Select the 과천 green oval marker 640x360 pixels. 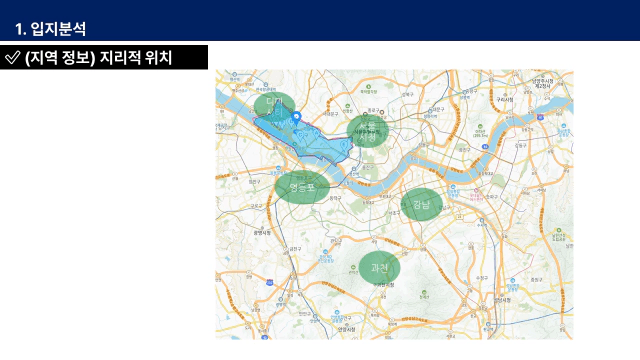pyautogui.click(x=379, y=268)
